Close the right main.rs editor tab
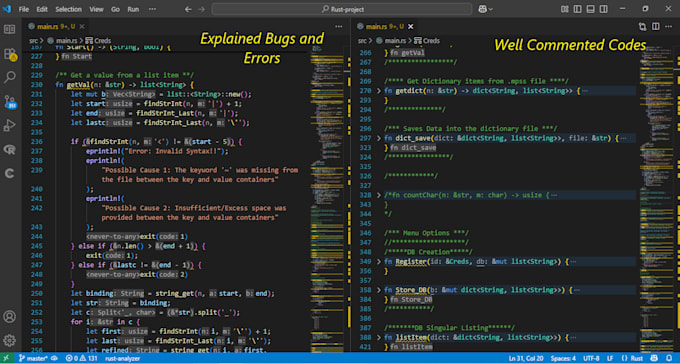Viewport: 680px width, 364px height. coord(411,27)
